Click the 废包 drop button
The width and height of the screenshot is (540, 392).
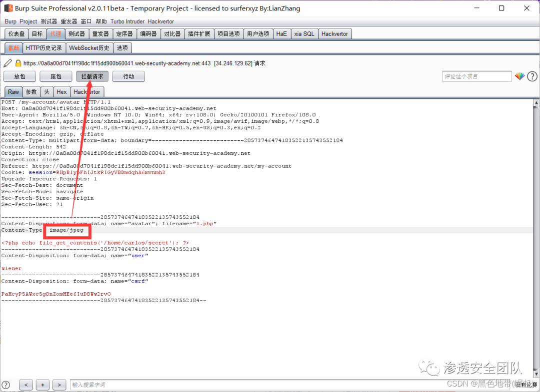56,76
